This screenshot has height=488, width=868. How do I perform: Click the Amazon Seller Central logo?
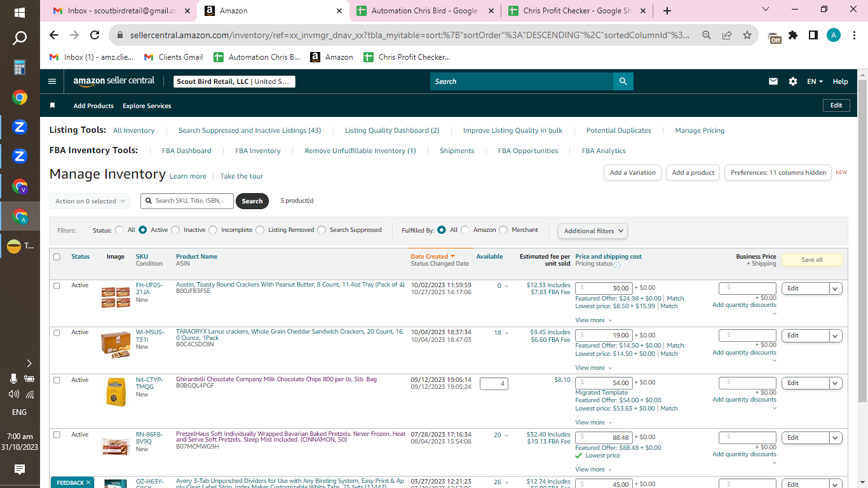(114, 81)
